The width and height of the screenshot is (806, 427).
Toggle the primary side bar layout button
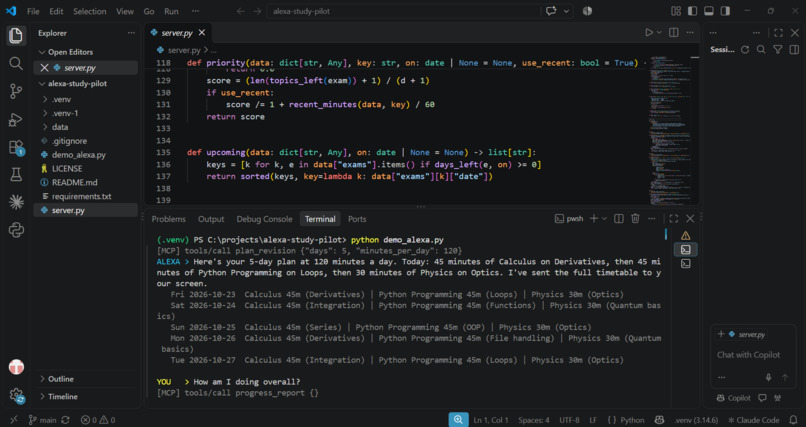(692, 11)
